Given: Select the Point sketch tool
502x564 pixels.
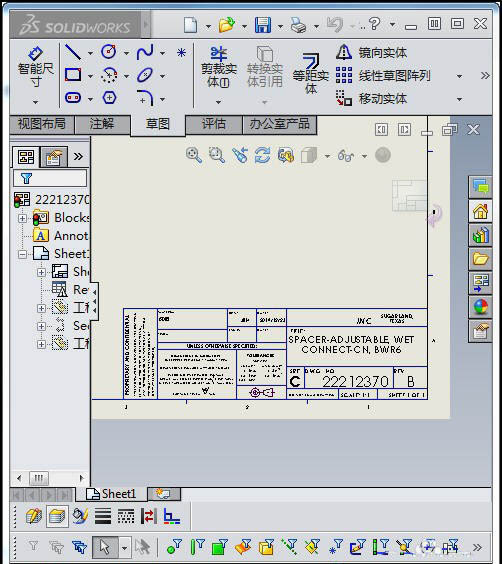Looking at the screenshot, I should [x=181, y=53].
